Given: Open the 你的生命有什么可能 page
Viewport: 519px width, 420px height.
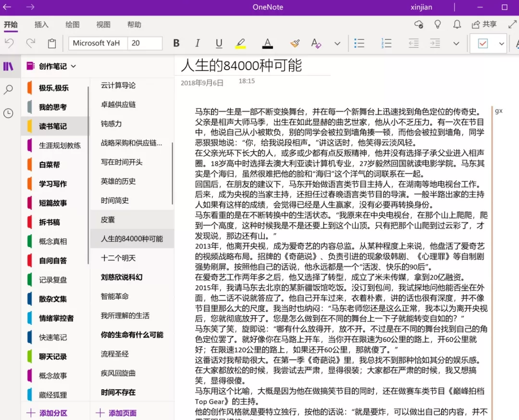Looking at the screenshot, I should coord(132,335).
